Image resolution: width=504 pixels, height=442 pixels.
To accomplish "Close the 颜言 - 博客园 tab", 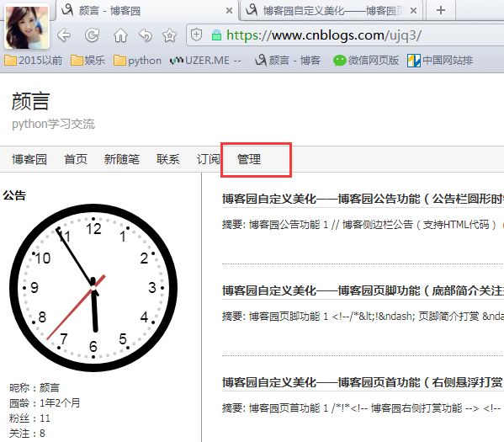I will click(229, 11).
